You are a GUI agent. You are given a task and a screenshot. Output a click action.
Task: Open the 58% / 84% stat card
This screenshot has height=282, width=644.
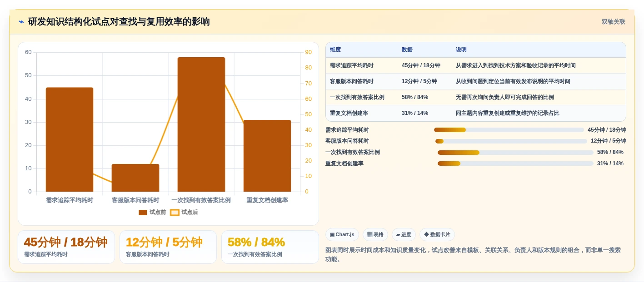(270, 247)
